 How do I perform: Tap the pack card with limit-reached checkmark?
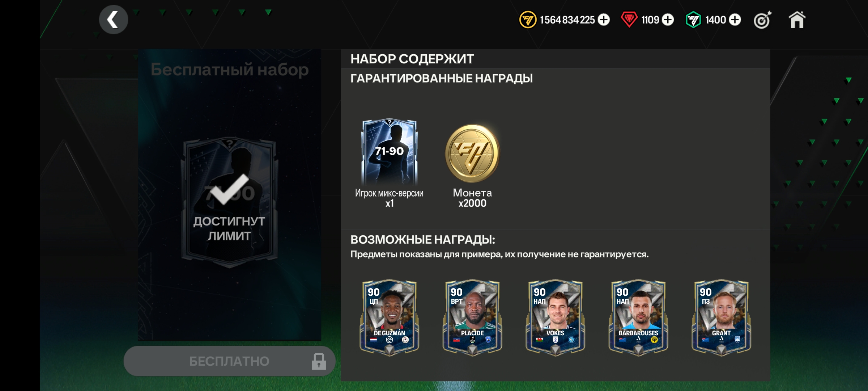pos(229,203)
